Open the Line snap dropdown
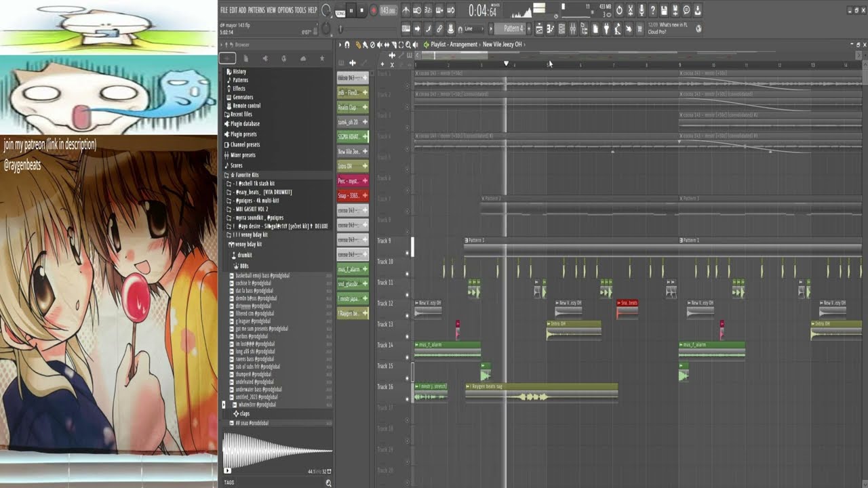Viewport: 868px width, 488px height. [x=474, y=29]
